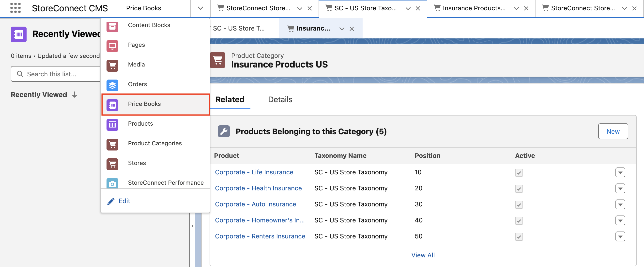Open row actions for Corporate - Auto Insurance
This screenshot has height=267, width=644.
(620, 204)
